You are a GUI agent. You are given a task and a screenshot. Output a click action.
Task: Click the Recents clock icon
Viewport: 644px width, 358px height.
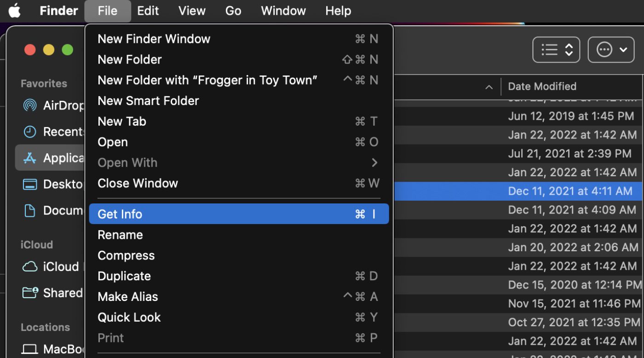point(30,132)
